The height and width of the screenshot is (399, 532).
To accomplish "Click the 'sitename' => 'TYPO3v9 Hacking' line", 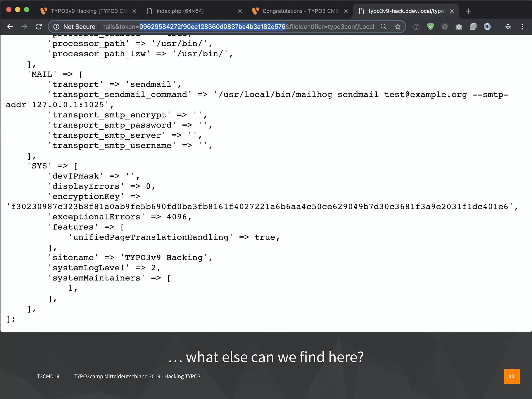I will (x=130, y=257).
